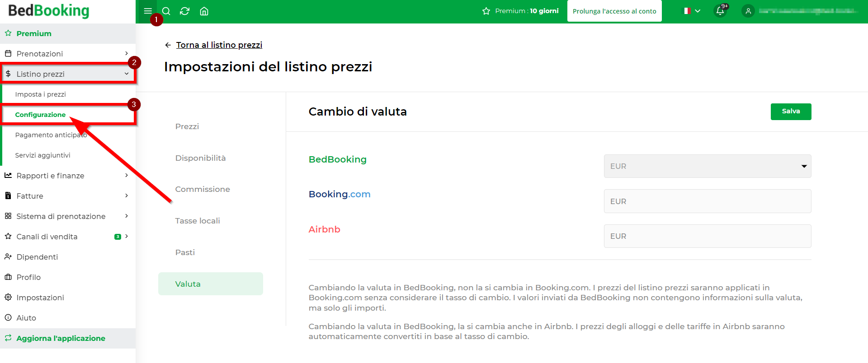Click the Airbnb EUR currency field
The height and width of the screenshot is (363, 868).
[708, 236]
